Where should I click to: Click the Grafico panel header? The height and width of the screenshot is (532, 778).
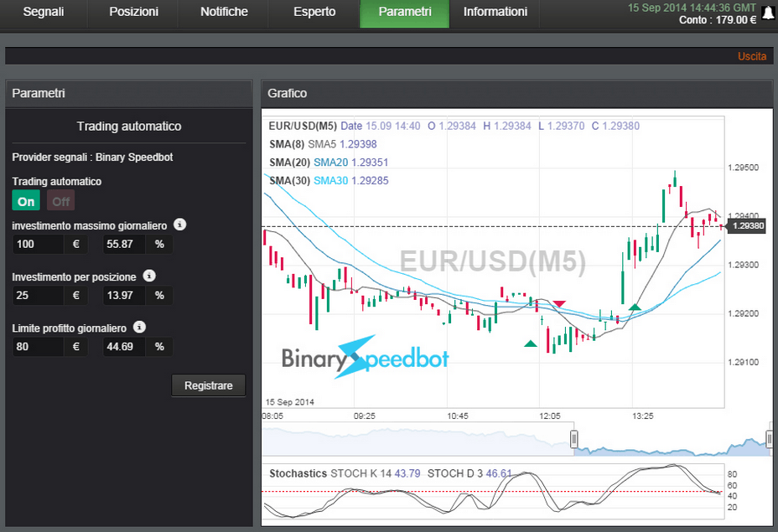(x=516, y=93)
